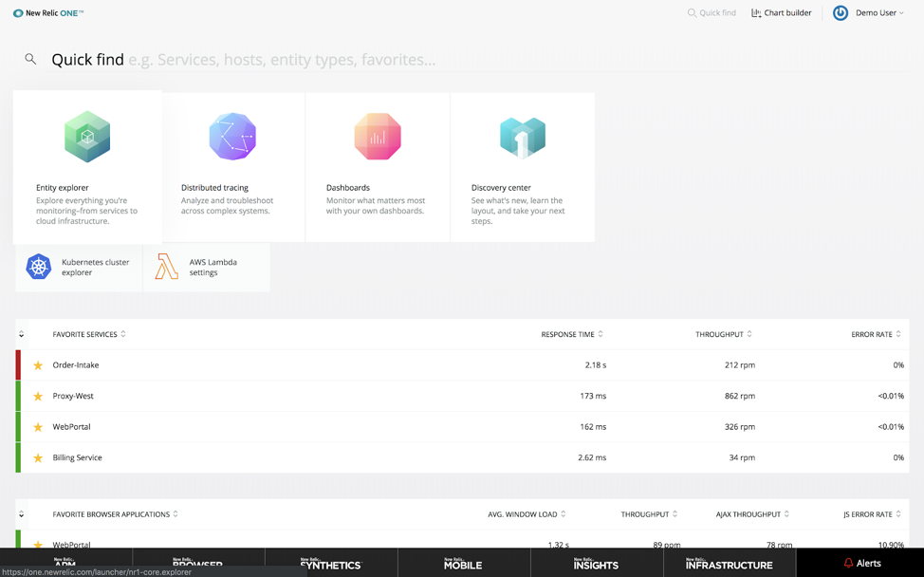This screenshot has height=577, width=924.
Task: Open the Dashboards octagon icon
Action: tap(378, 137)
